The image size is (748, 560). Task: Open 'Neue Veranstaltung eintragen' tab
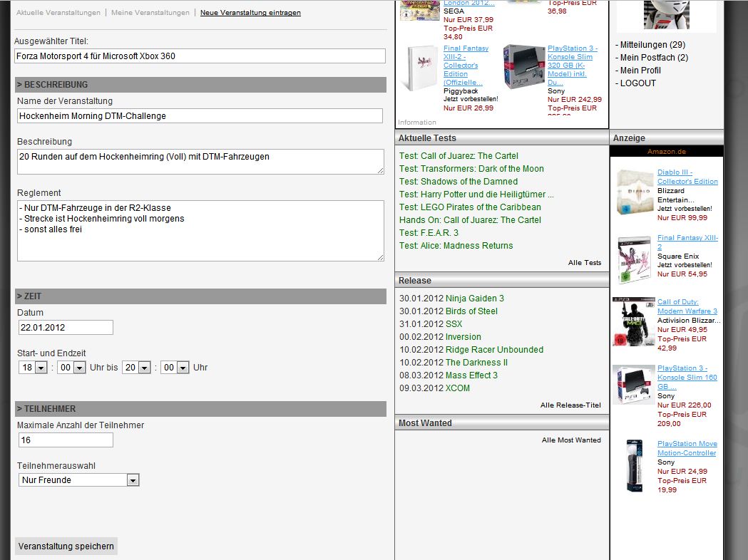(x=250, y=13)
